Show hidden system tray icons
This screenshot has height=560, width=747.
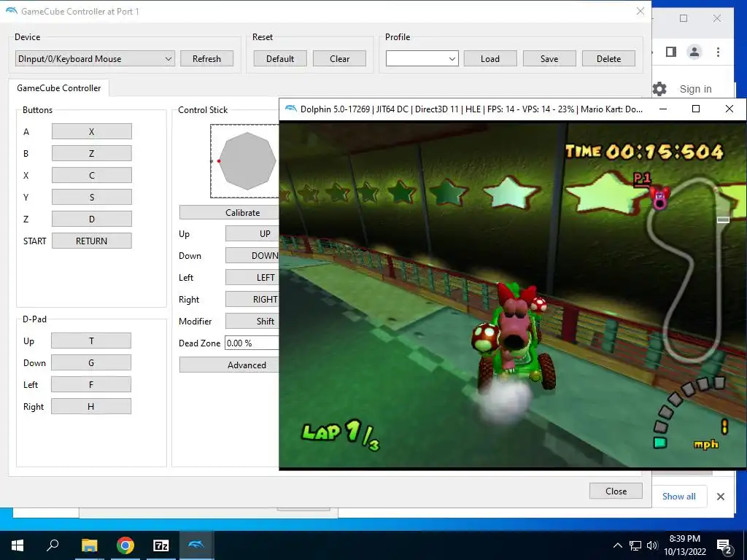coord(617,545)
